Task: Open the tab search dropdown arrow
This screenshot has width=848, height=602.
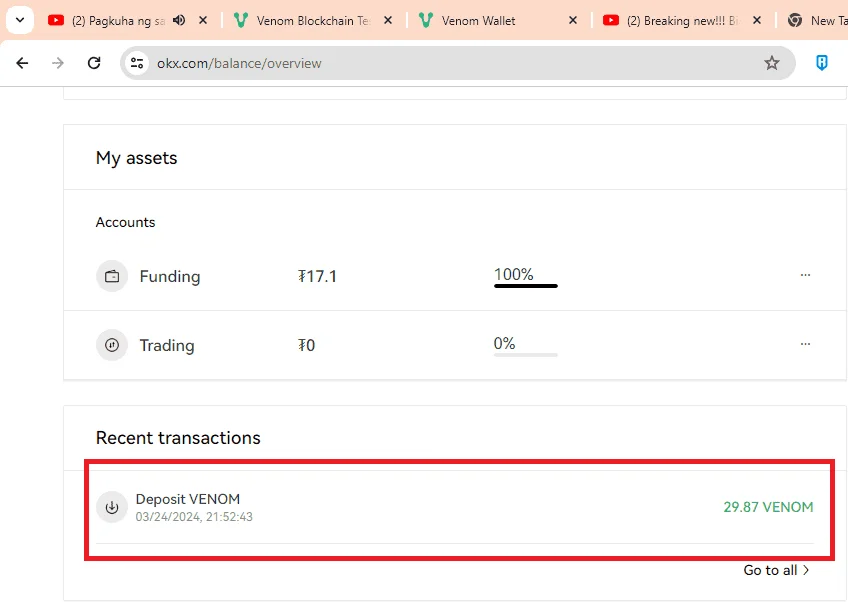Action: tap(20, 21)
